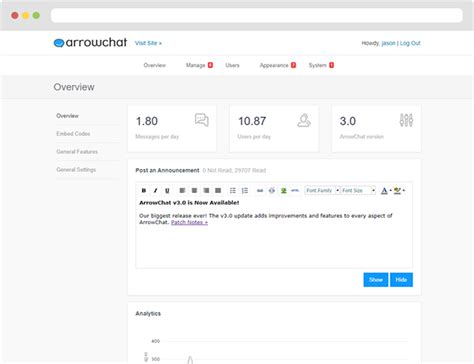Click the Post an Announcement heading
Image resolution: width=474 pixels, height=364 pixels.
(167, 170)
